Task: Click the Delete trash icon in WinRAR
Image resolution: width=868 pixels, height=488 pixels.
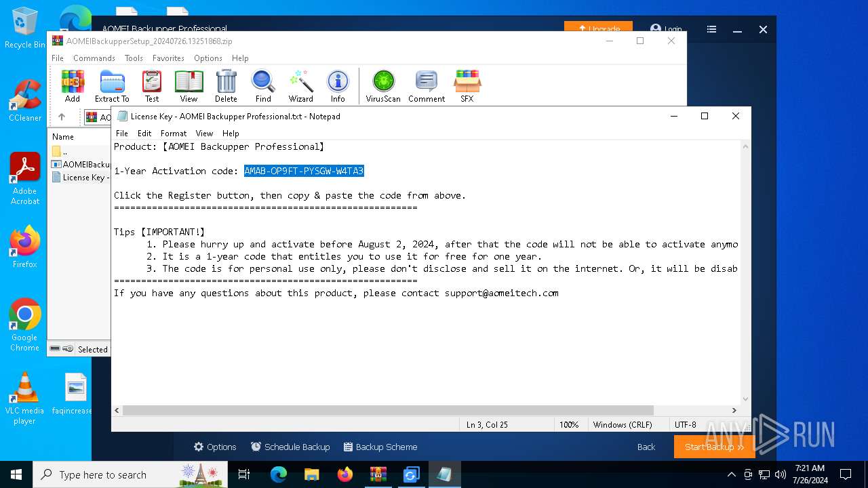Action: coord(226,86)
